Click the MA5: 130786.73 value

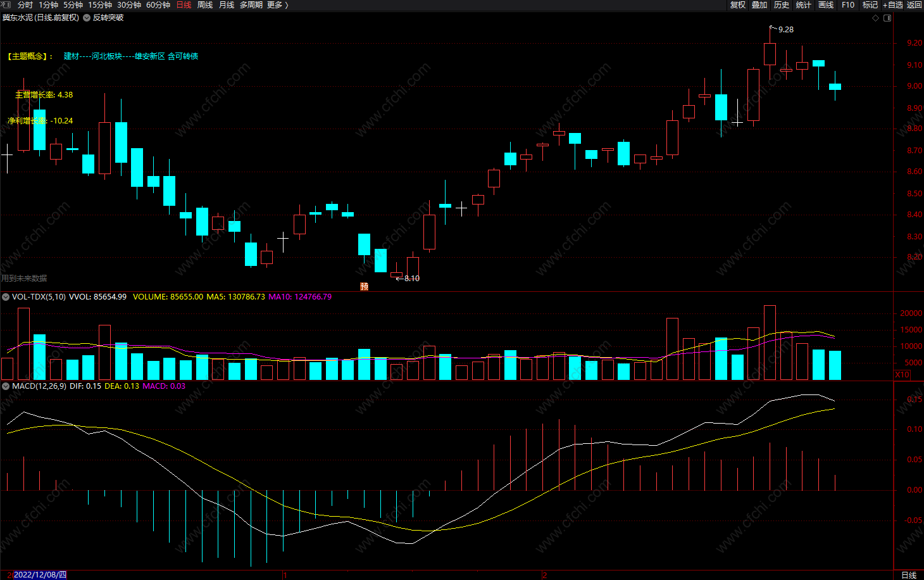(x=235, y=297)
